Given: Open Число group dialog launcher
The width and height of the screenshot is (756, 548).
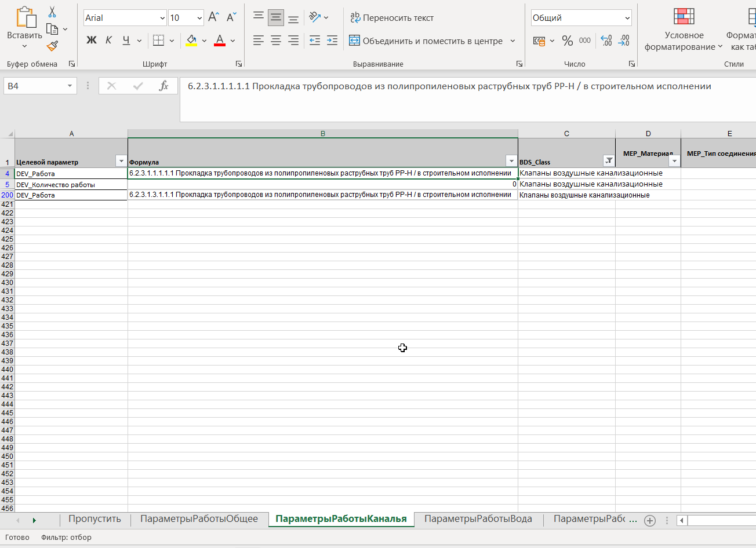Looking at the screenshot, I should click(x=631, y=64).
